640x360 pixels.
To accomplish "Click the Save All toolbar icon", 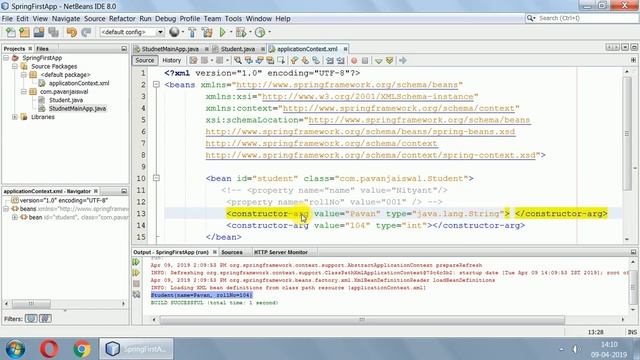I will point(53,32).
